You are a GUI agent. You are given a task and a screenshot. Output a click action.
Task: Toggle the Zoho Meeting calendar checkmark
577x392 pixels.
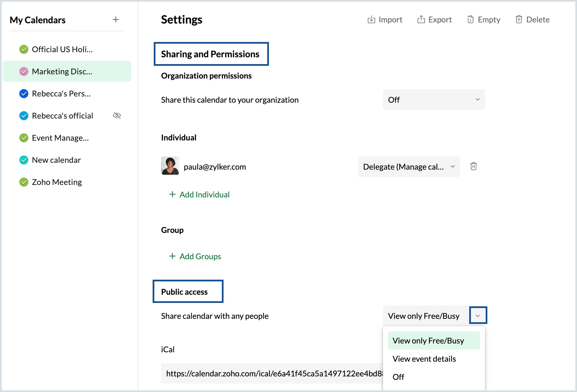pyautogui.click(x=24, y=182)
